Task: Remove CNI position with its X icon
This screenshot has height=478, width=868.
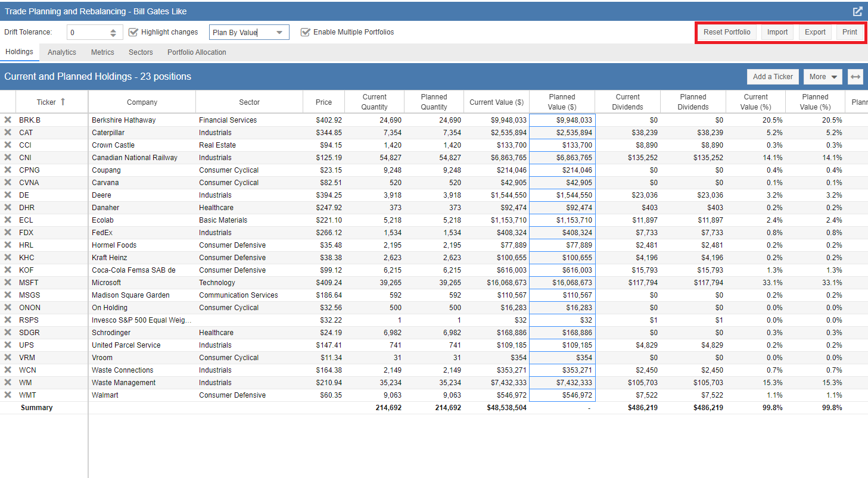Action: (x=8, y=157)
